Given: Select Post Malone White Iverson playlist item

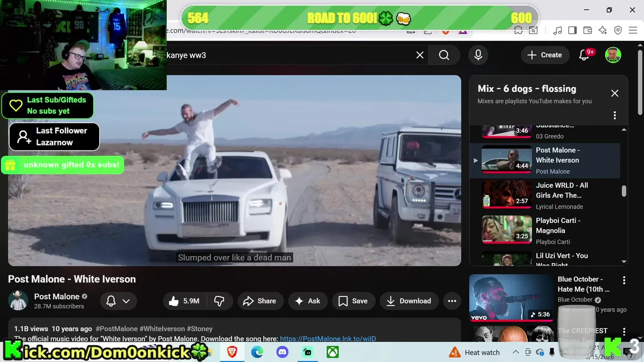Looking at the screenshot, I should pos(545,160).
